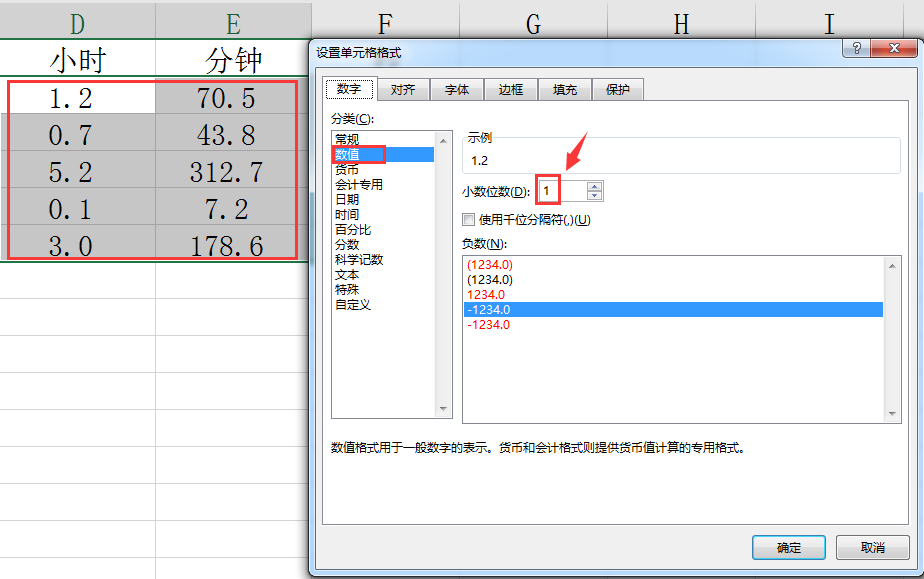This screenshot has width=924, height=579.
Task: Click cell with value 178.6
Action: pyautogui.click(x=232, y=243)
